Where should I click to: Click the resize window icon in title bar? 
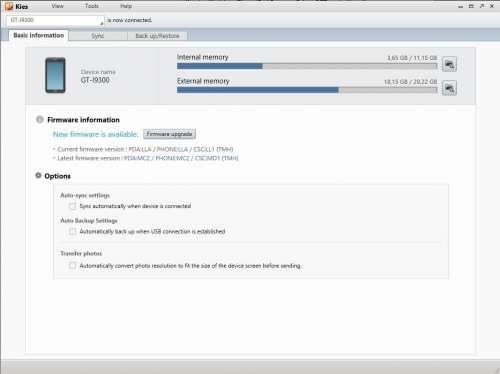[x=471, y=6]
